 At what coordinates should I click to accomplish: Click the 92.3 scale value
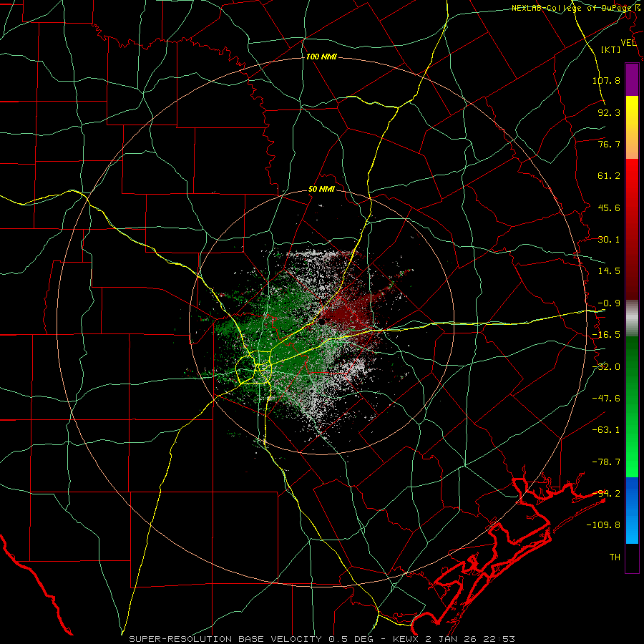(609, 112)
